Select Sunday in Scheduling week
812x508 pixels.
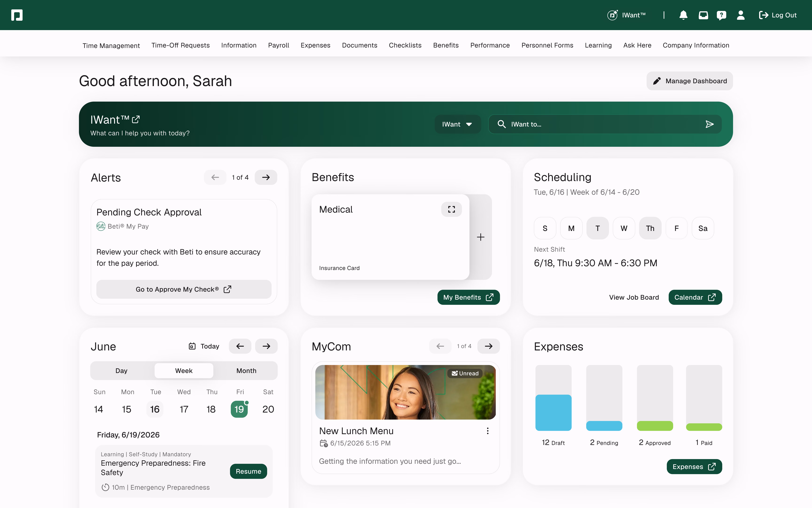coord(545,228)
